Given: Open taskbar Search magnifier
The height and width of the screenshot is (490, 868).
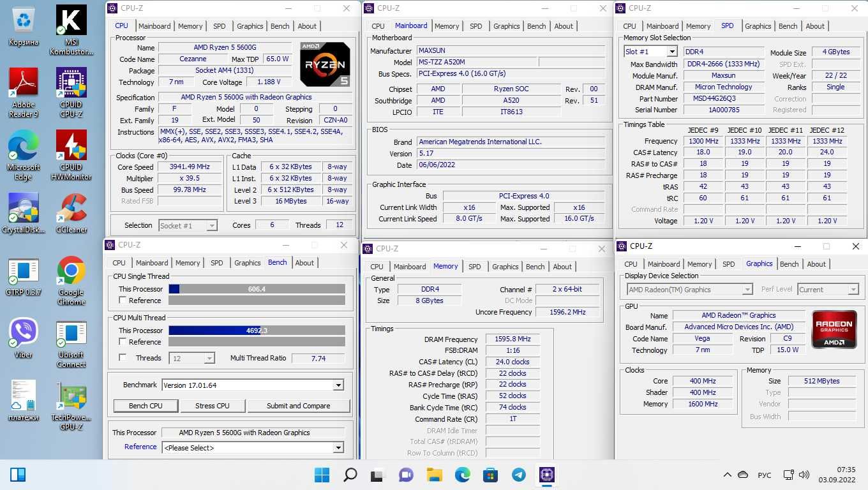Looking at the screenshot, I should point(350,475).
